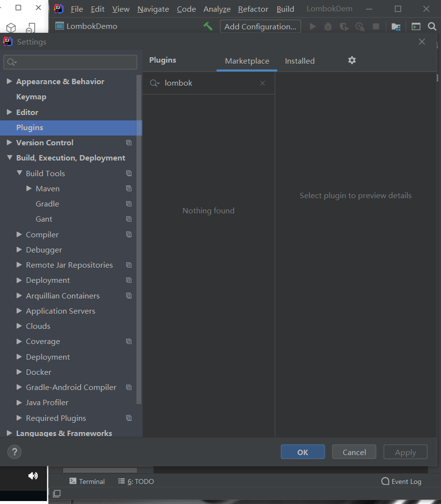Open the Analyze menu
441x504 pixels.
[217, 9]
